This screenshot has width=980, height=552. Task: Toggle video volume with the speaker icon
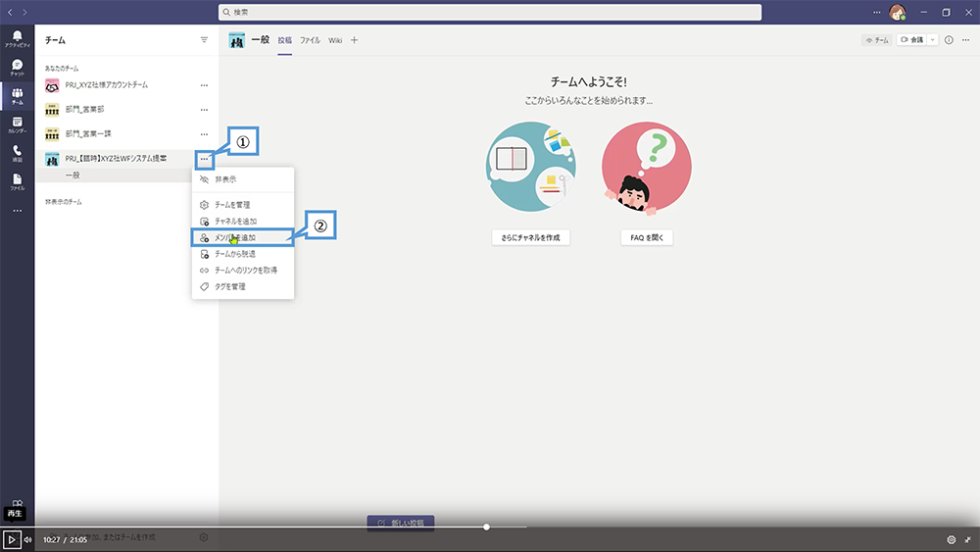28,539
